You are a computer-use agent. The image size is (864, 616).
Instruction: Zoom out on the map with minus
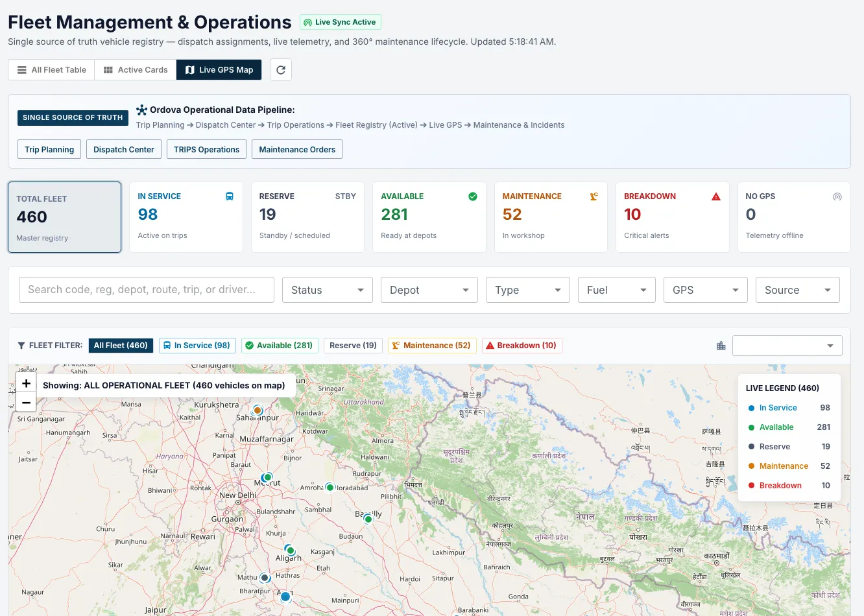pos(27,402)
